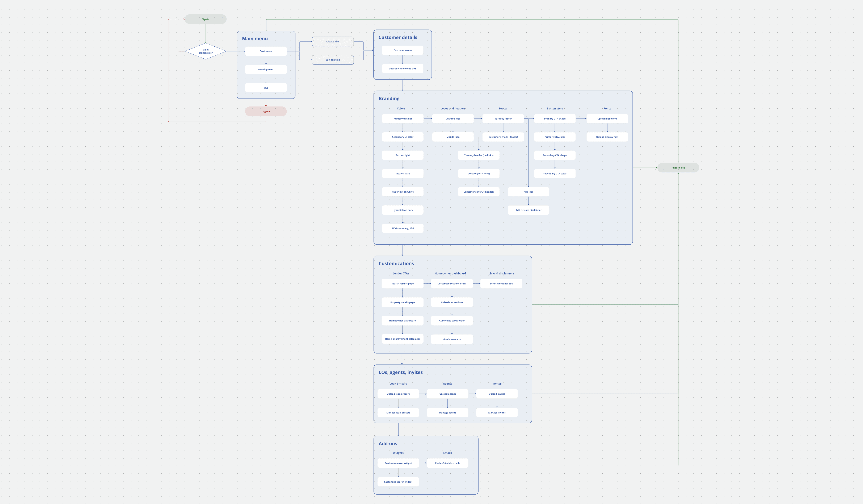Click the Hide/show sections node

[452, 302]
